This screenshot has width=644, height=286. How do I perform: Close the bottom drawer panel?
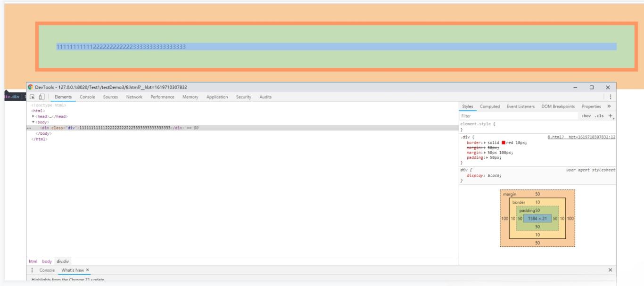[611, 270]
